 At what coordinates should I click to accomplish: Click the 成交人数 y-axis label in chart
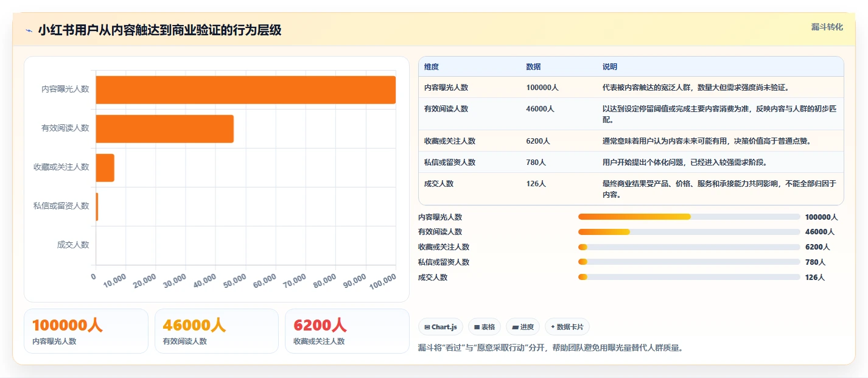pos(73,245)
